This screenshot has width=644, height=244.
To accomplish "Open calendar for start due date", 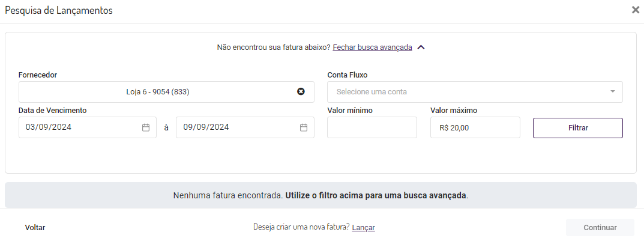I will (x=146, y=127).
